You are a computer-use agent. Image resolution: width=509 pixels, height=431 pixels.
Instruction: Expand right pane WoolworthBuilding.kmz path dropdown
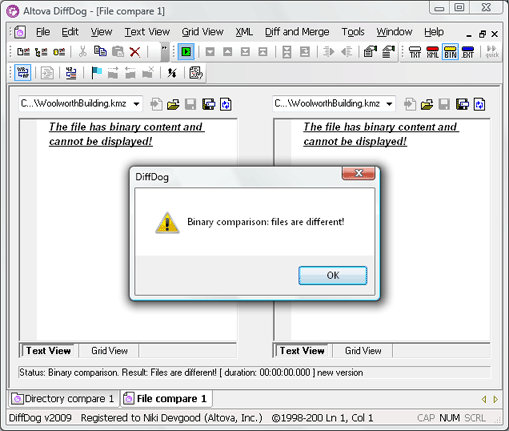click(389, 104)
